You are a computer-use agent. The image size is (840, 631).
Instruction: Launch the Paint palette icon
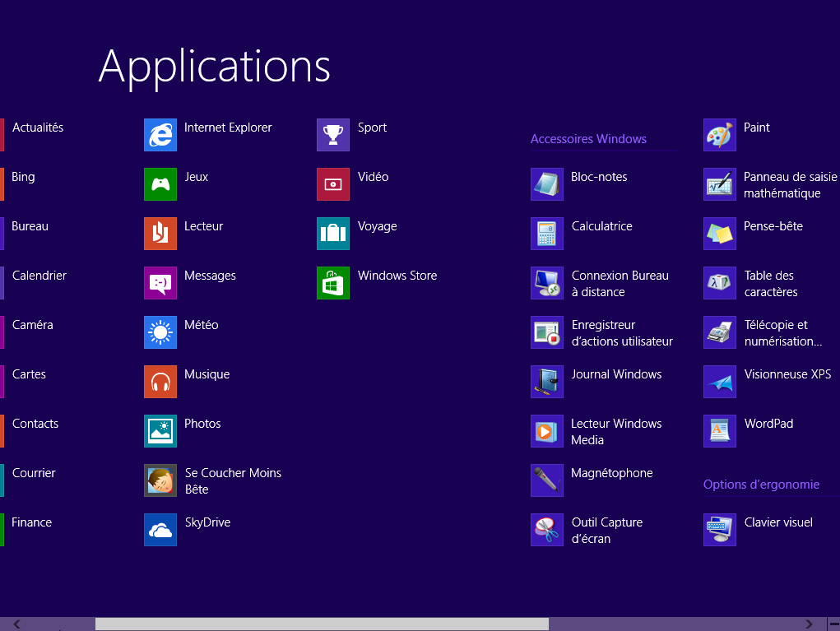pos(719,135)
